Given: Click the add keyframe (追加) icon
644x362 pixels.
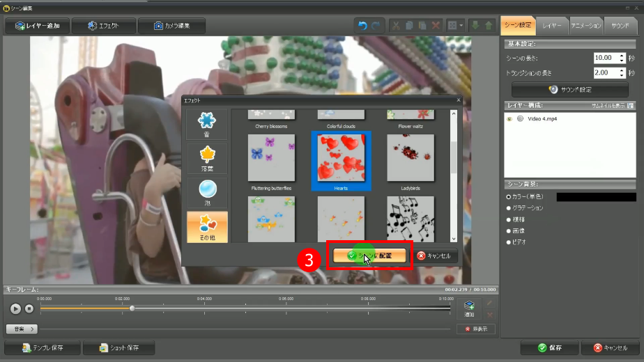Looking at the screenshot, I should (x=469, y=307).
